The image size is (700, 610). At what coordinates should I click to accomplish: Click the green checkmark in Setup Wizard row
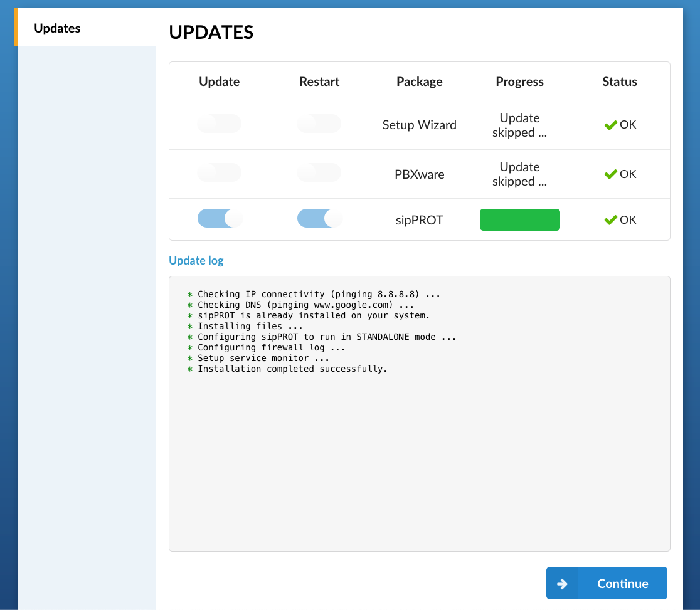(x=610, y=125)
